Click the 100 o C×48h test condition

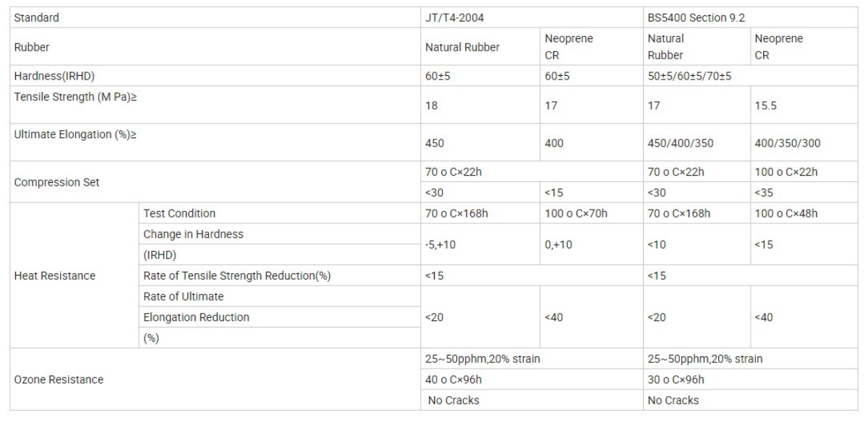pyautogui.click(x=790, y=214)
